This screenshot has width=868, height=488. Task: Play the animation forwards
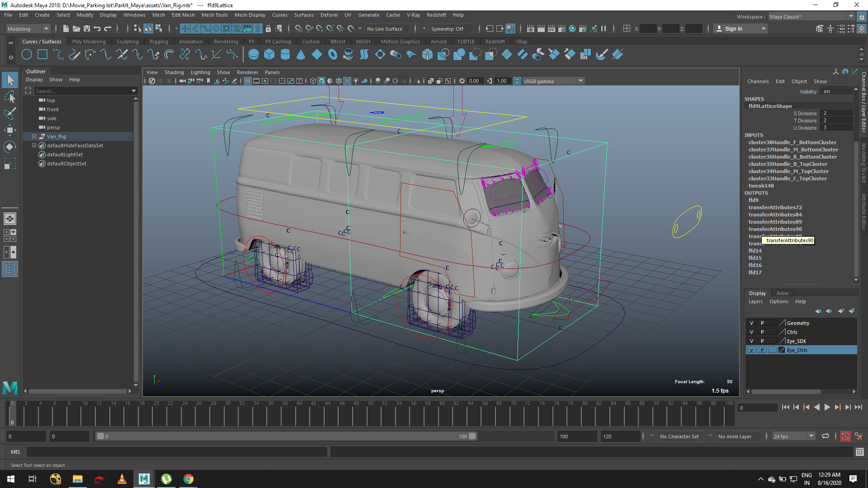point(827,407)
